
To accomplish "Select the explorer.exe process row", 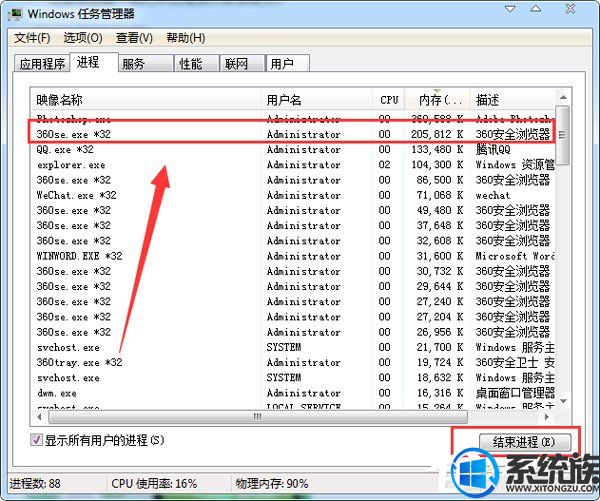I will tap(293, 165).
